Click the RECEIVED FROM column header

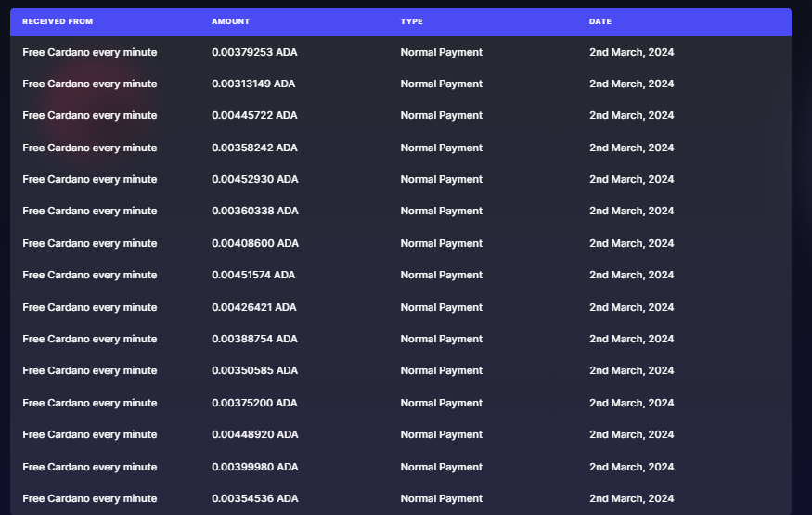(58, 21)
